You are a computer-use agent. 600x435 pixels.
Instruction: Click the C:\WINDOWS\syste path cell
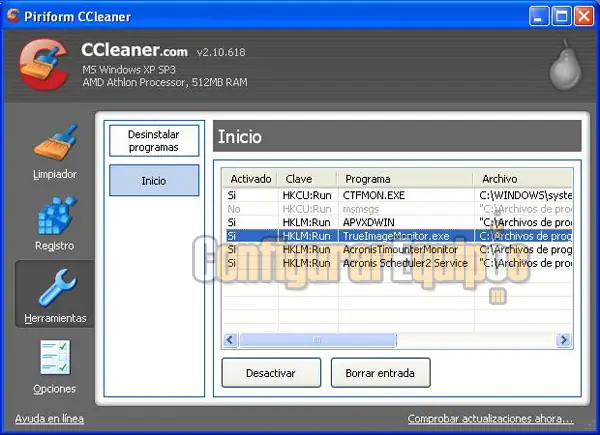click(525, 195)
